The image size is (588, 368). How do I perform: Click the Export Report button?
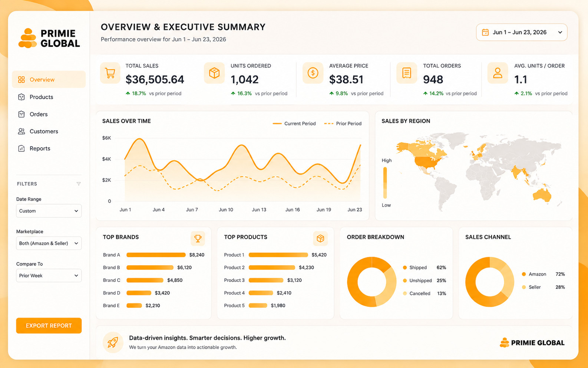click(x=49, y=326)
